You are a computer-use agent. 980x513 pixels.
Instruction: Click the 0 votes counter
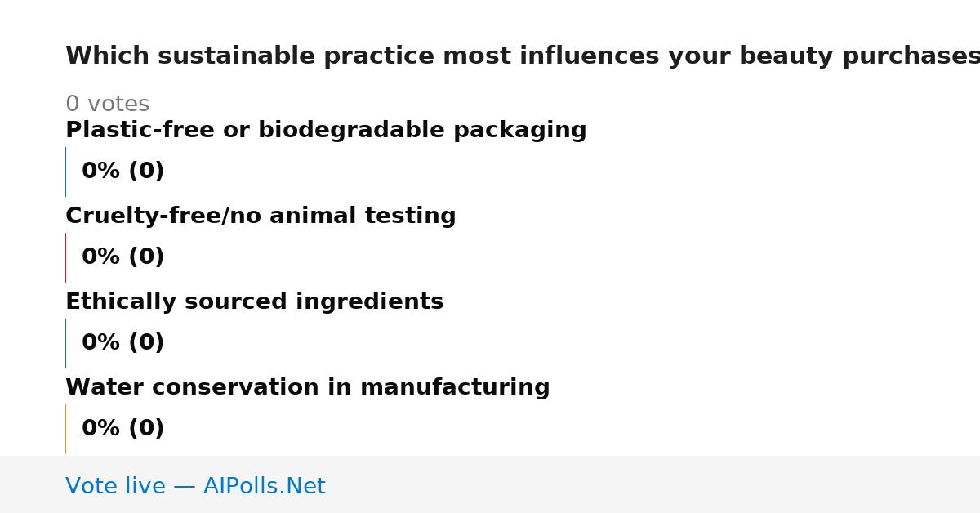pyautogui.click(x=107, y=105)
